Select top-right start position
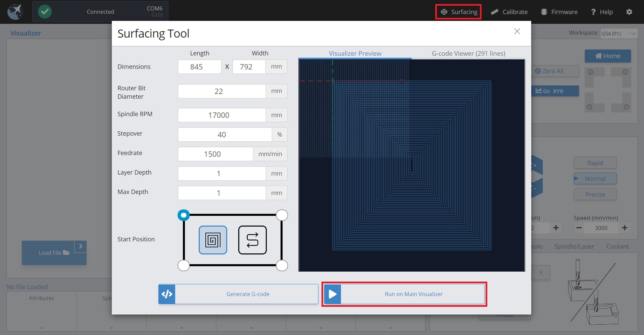The height and width of the screenshot is (335, 644). [x=282, y=215]
